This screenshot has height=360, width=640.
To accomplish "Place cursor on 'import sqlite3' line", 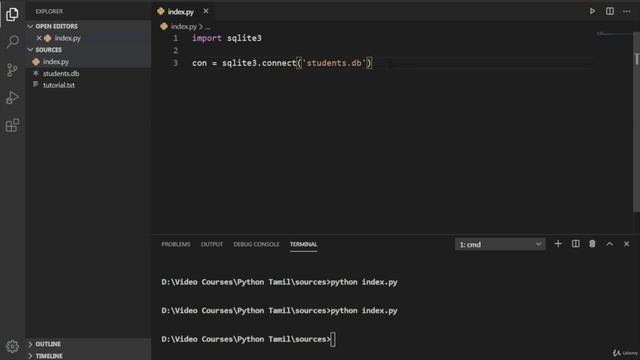I will pos(227,38).
